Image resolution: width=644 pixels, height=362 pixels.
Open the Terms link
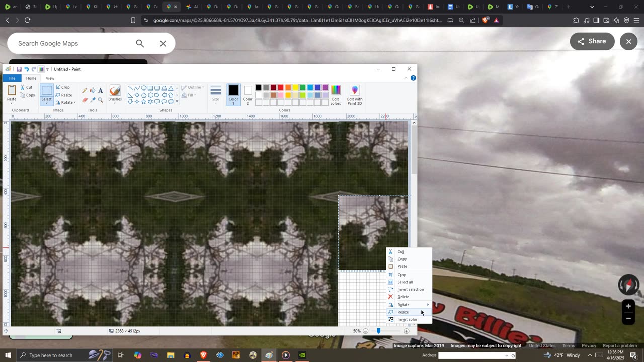point(569,346)
